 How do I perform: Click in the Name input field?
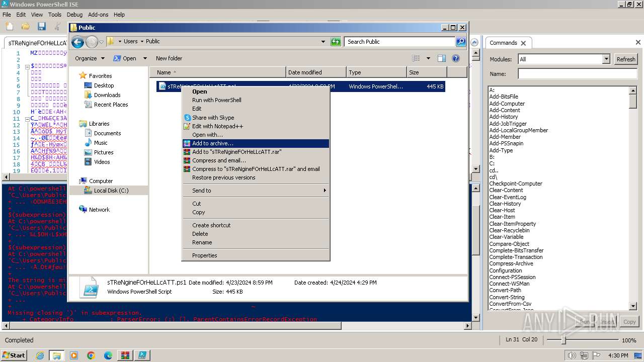578,74
